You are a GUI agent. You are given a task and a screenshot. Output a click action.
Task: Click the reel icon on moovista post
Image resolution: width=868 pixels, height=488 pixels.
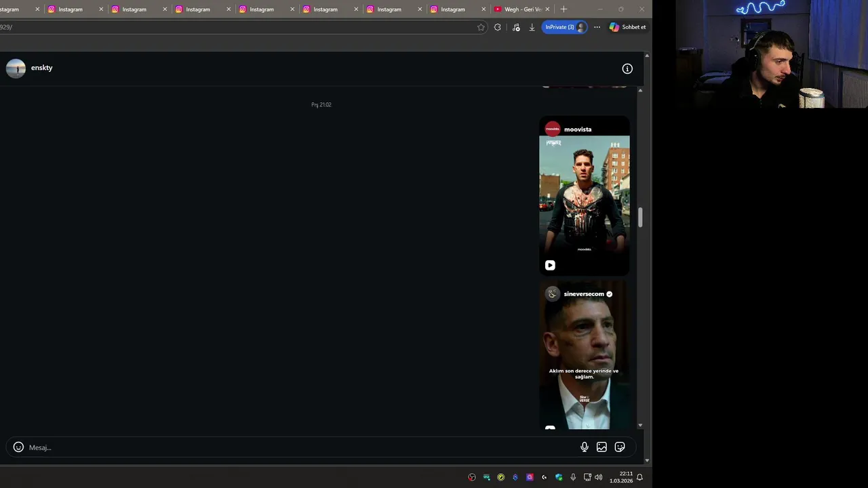550,266
